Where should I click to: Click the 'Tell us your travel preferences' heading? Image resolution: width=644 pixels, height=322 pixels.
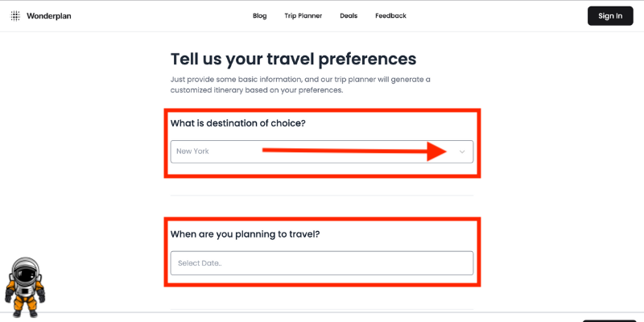click(x=293, y=59)
